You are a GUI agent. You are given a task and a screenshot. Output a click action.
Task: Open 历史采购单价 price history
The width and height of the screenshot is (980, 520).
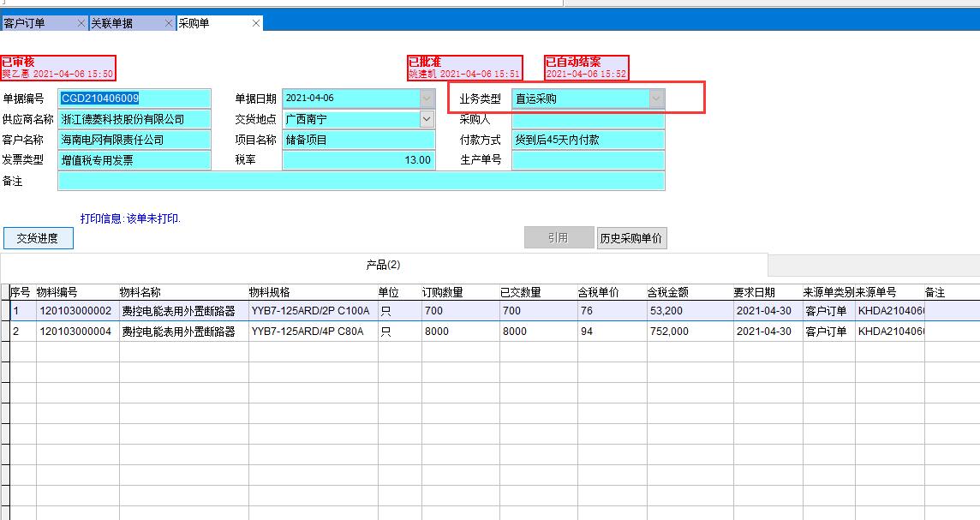[631, 238]
